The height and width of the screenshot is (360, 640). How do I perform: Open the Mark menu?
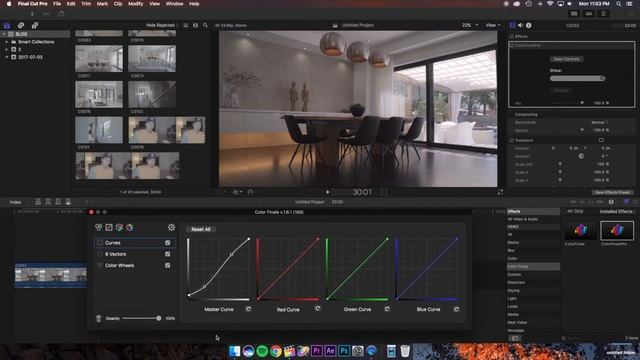coord(102,4)
